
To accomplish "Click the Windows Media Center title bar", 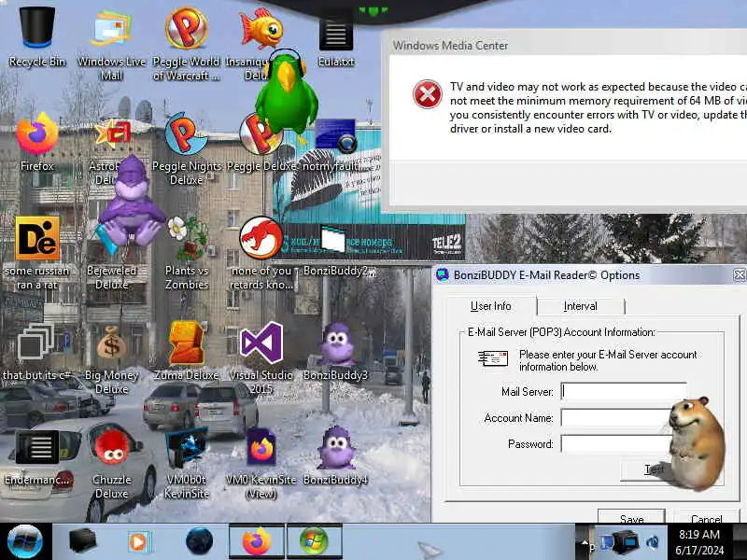I will 567,45.
